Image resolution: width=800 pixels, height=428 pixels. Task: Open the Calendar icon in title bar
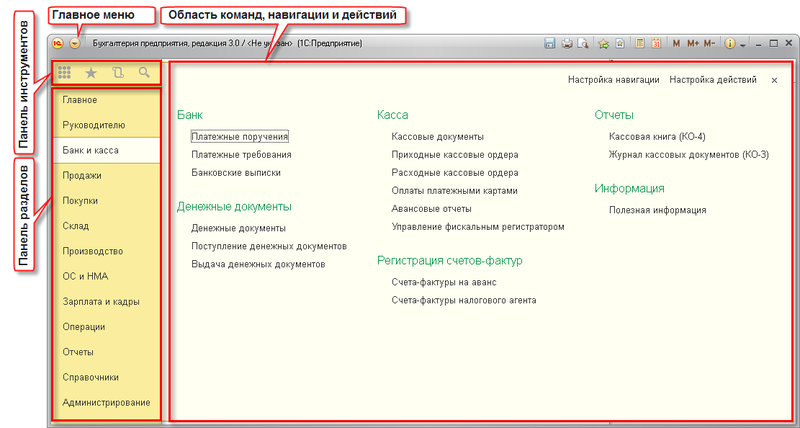tap(656, 44)
